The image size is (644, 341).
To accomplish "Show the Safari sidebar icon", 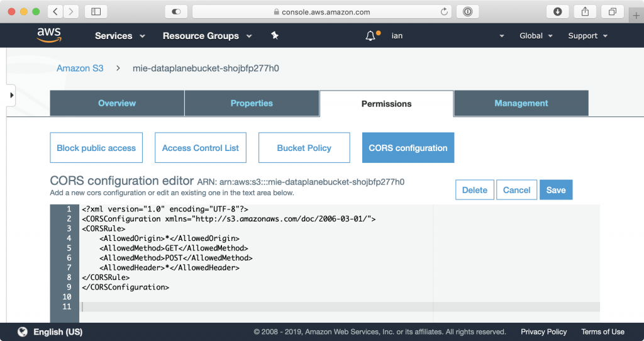I will tap(96, 11).
